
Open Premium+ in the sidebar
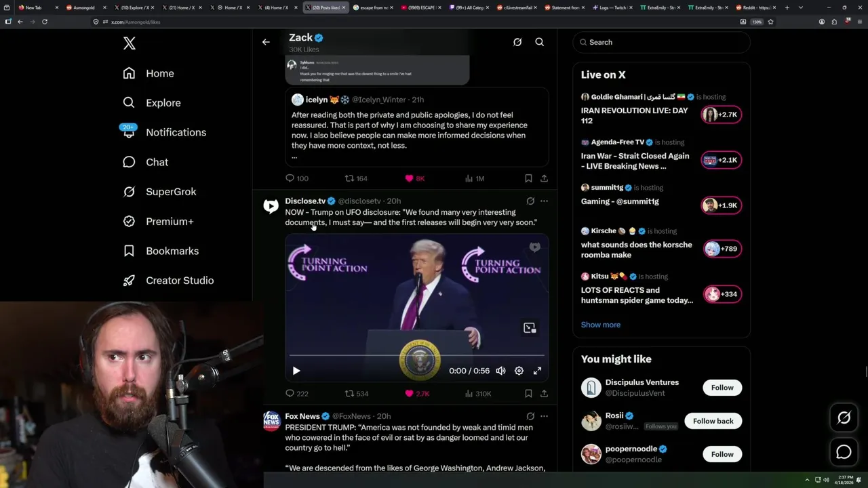(x=159, y=221)
